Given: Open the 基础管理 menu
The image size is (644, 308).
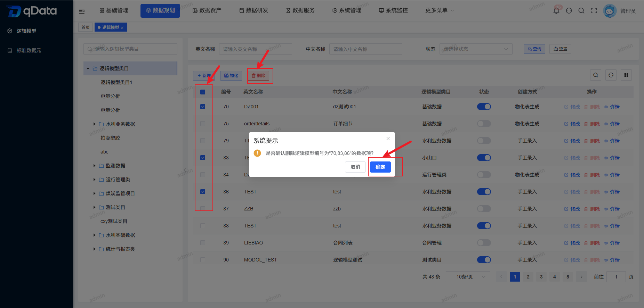Looking at the screenshot, I should click(114, 10).
